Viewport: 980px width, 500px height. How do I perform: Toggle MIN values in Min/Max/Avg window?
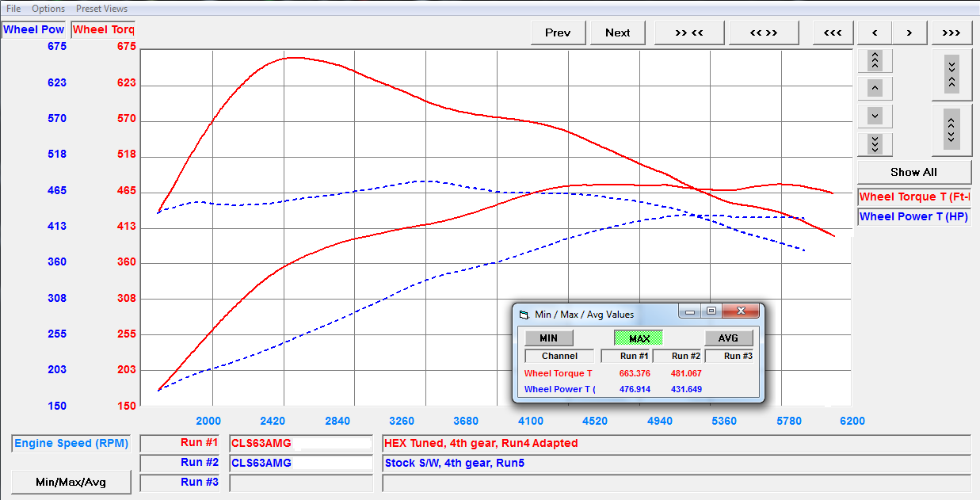(548, 338)
